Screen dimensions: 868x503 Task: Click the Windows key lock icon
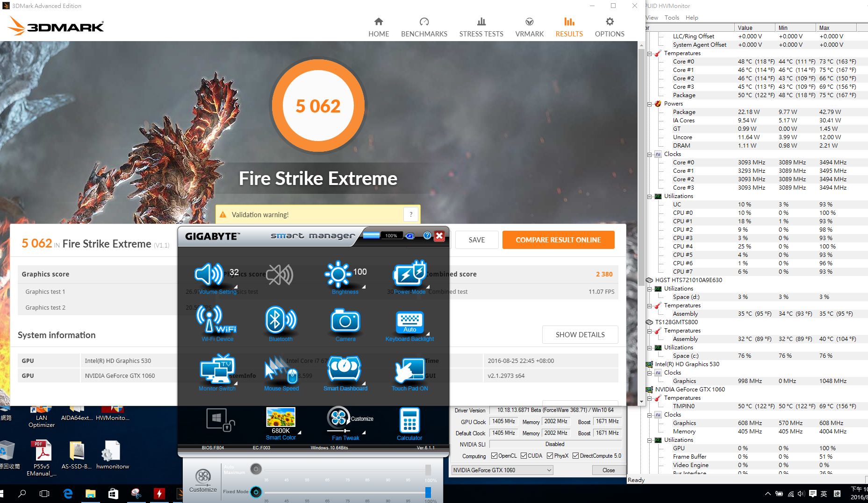220,419
